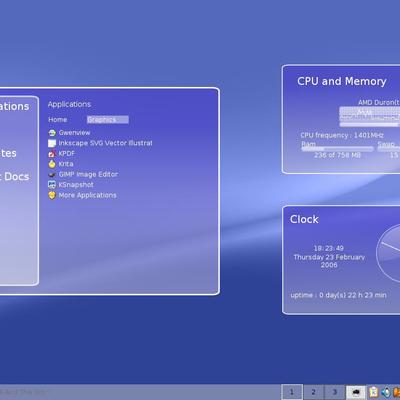Select the highlighted Graphics category
This screenshot has height=400, width=400.
(x=108, y=120)
